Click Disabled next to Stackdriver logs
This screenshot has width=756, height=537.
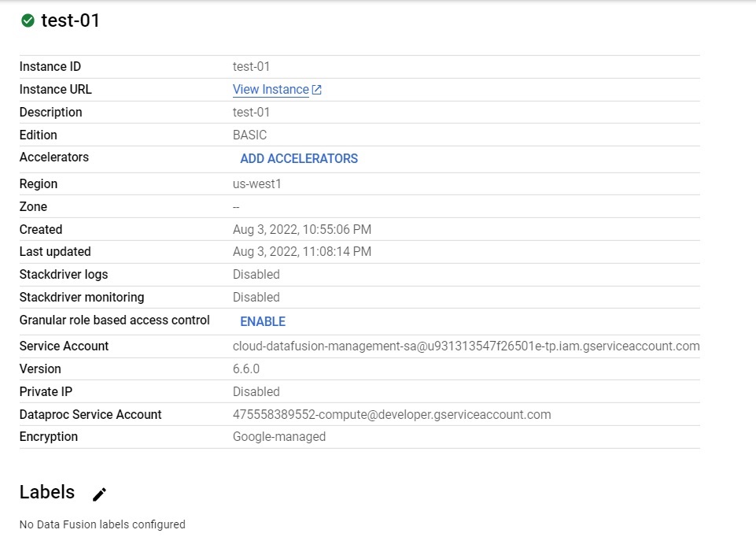point(256,274)
